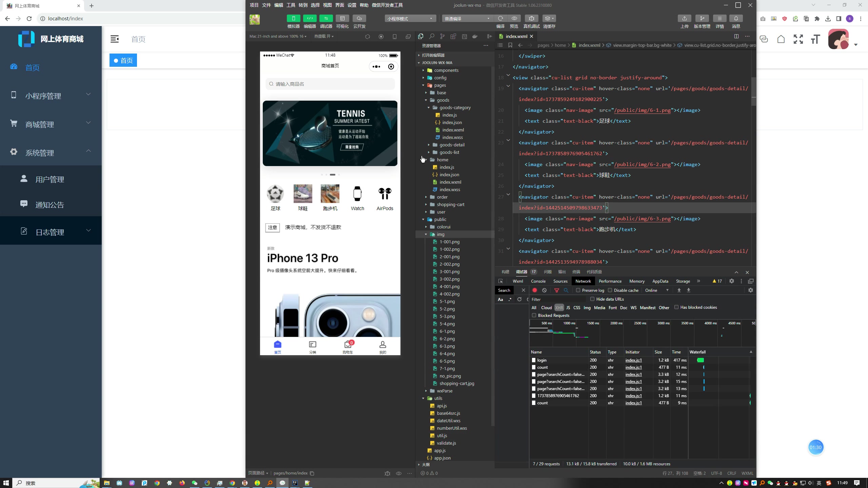Screen dimensions: 868x488
Task: Click 用户管理 in admin sidebar
Action: tap(51, 179)
